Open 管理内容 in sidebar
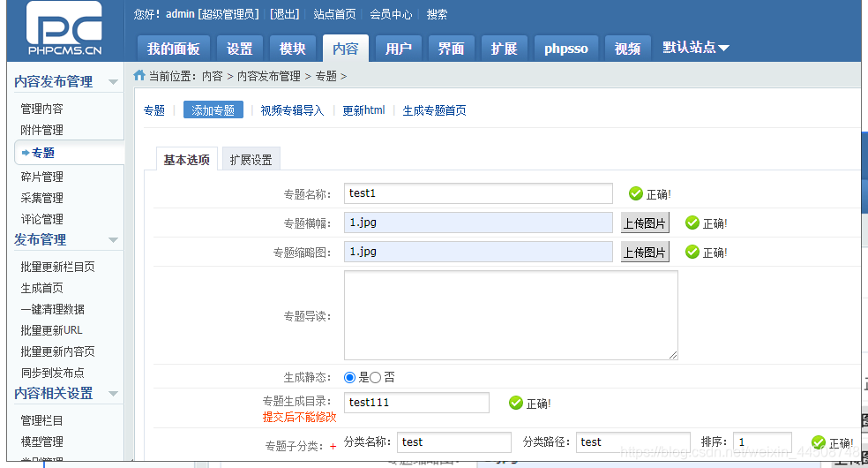Image resolution: width=868 pixels, height=468 pixels. tap(42, 109)
